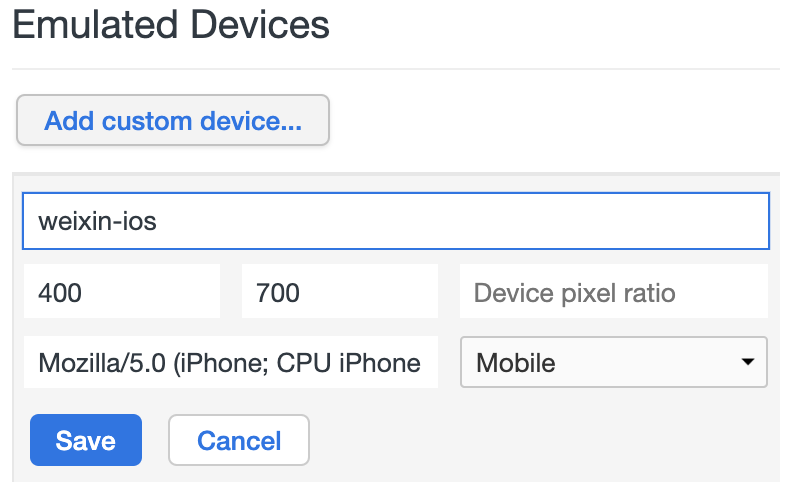Screen dimensions: 790x482
Task: Save the custom device
Action: click(x=86, y=440)
